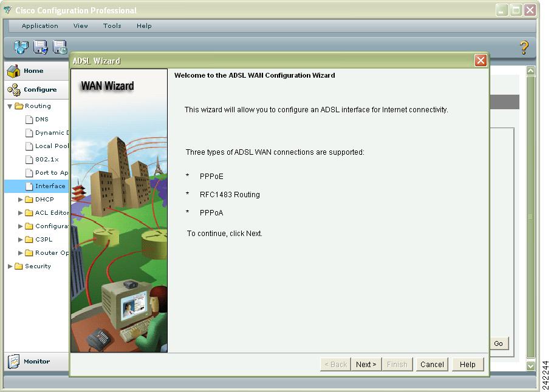Click the Cisco app logo in title bar

(7, 10)
